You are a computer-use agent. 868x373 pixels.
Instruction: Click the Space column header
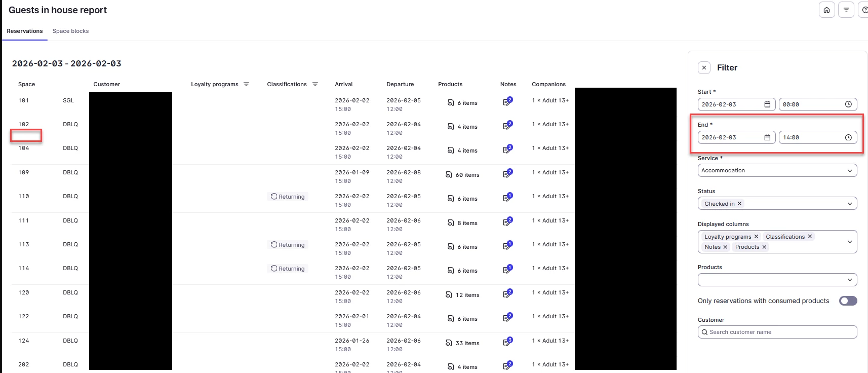pyautogui.click(x=27, y=84)
